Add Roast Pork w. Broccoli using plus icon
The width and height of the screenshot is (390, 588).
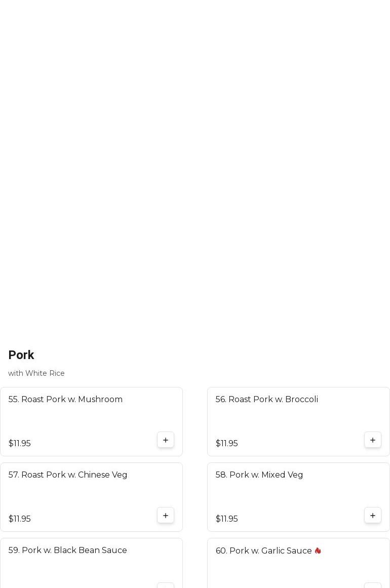(x=373, y=440)
